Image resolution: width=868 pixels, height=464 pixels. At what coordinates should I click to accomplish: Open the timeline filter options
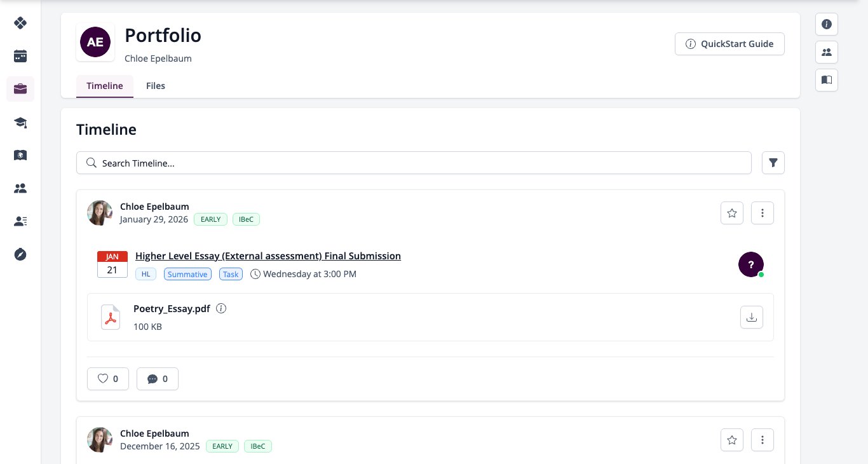(x=773, y=163)
